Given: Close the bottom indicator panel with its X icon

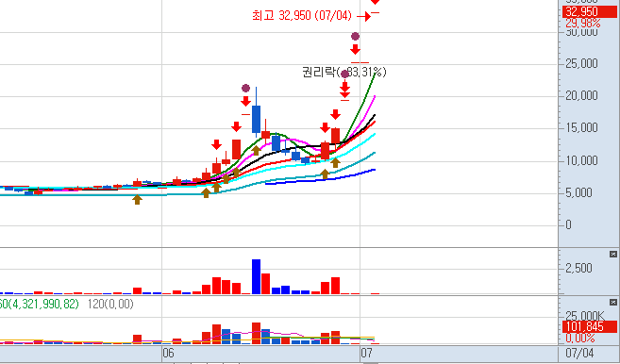Looking at the screenshot, I should (612, 303).
